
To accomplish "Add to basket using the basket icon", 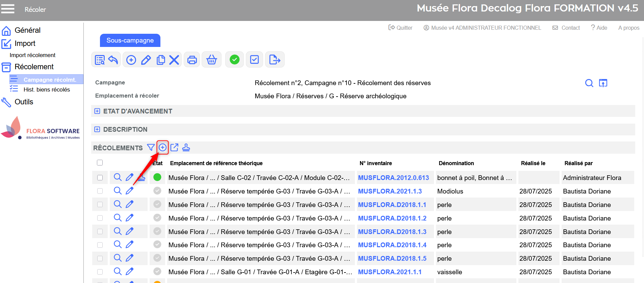I will [211, 60].
